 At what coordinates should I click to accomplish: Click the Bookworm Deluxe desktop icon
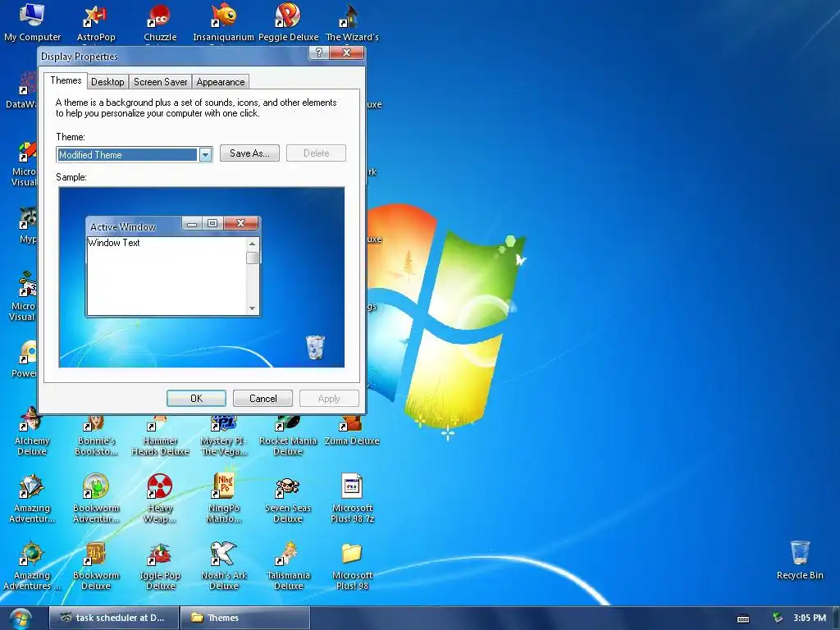(x=96, y=566)
